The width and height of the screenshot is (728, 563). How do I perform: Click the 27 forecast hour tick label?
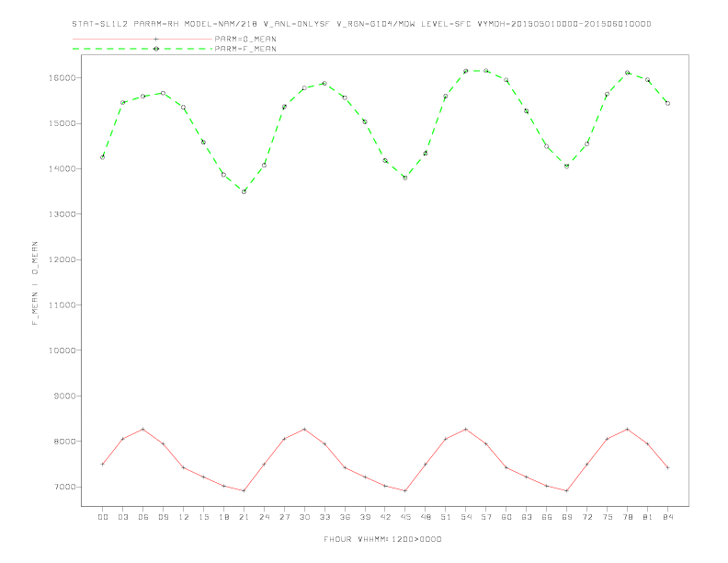pyautogui.click(x=284, y=517)
